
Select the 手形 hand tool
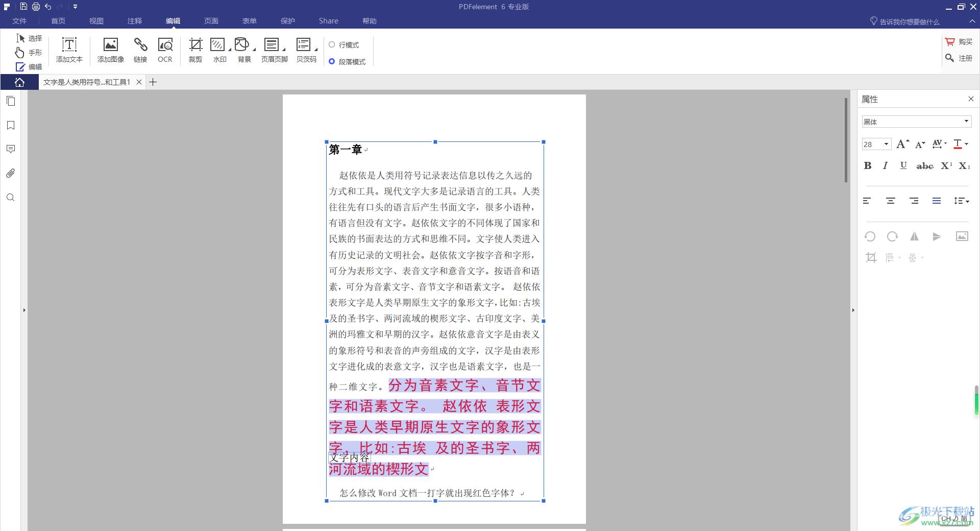click(29, 53)
